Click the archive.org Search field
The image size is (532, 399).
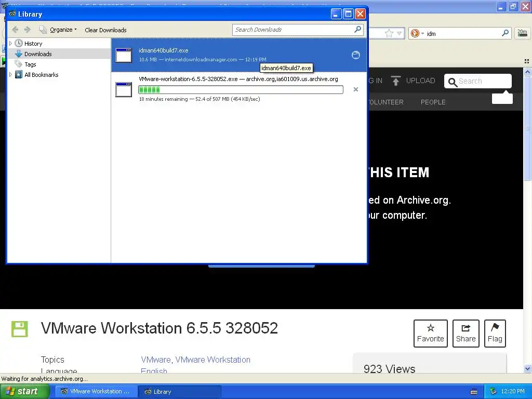coord(478,81)
